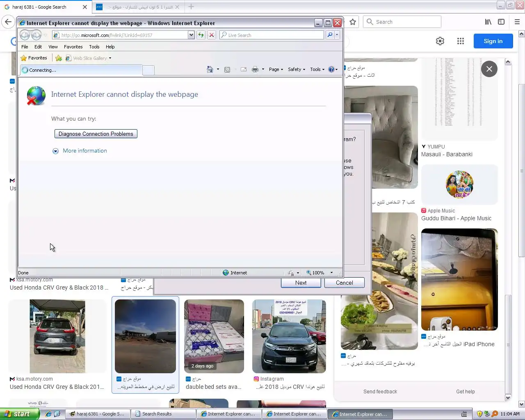Open the File menu in Internet Explorer
The width and height of the screenshot is (525, 420).
tap(25, 47)
